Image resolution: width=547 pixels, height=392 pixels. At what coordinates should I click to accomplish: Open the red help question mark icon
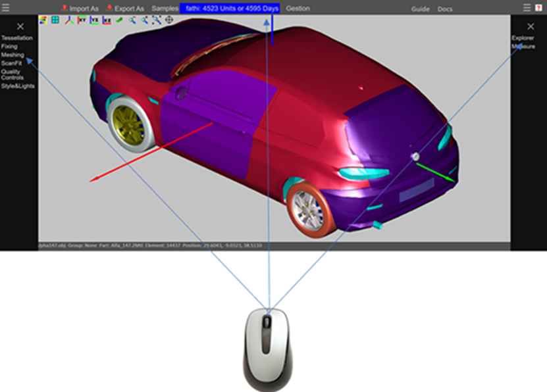(538, 8)
